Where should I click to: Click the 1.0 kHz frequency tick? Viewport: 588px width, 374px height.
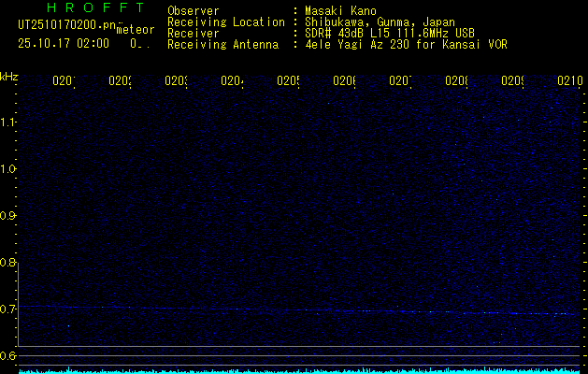(8, 168)
